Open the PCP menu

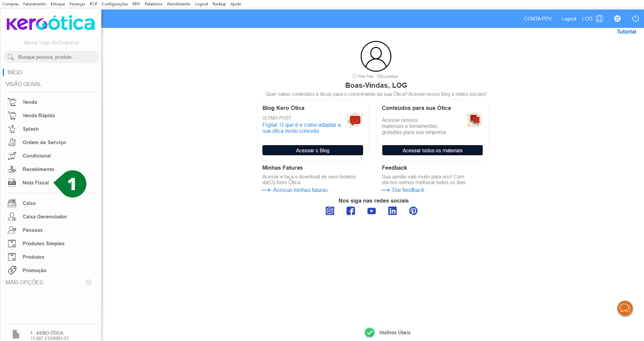tap(93, 4)
